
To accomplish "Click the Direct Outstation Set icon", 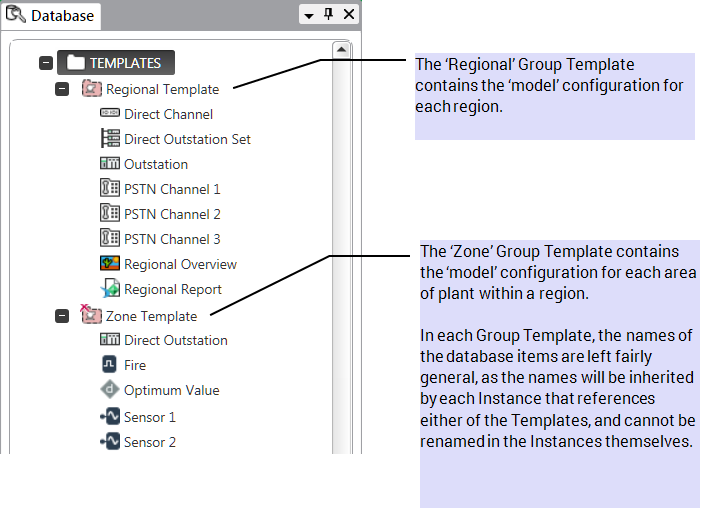I will pos(110,139).
